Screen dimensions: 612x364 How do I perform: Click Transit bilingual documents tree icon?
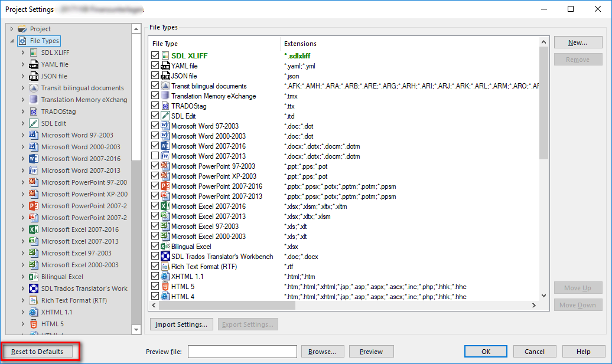[34, 88]
